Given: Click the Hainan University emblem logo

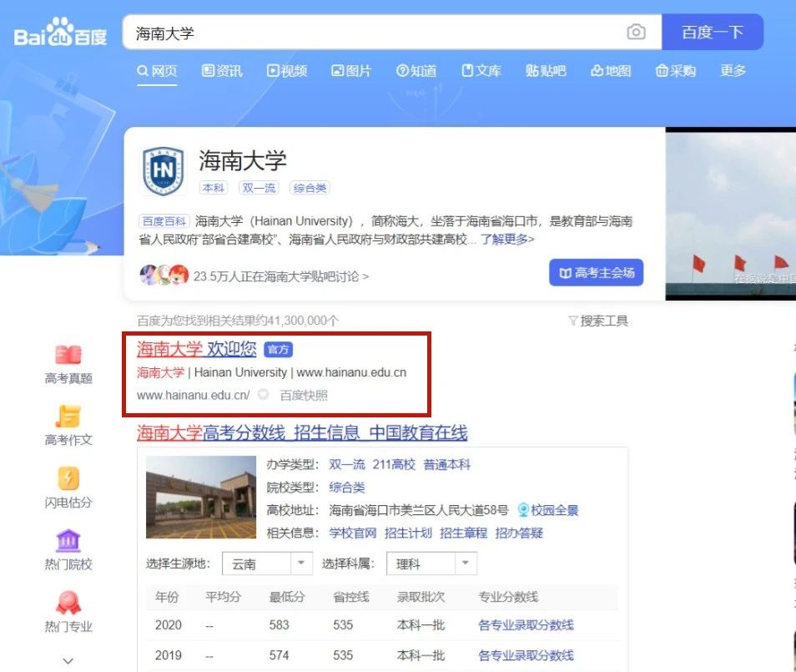Looking at the screenshot, I should pyautogui.click(x=163, y=171).
